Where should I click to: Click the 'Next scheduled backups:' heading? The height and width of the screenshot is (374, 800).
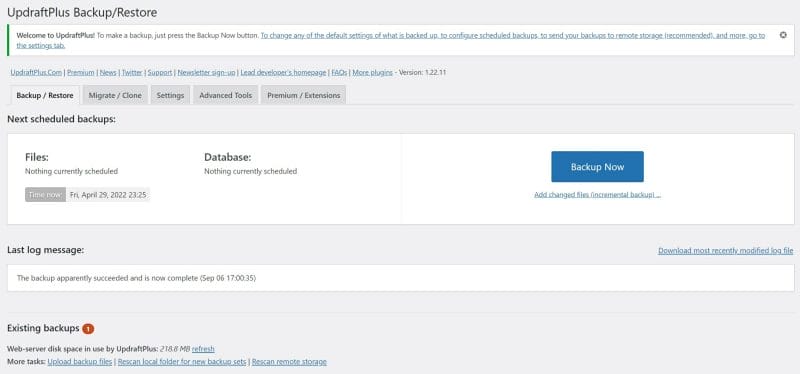(x=61, y=119)
